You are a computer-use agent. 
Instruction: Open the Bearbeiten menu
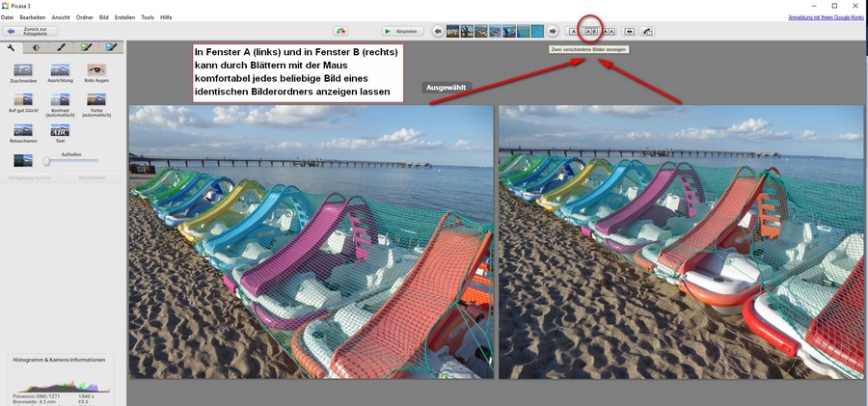click(33, 17)
